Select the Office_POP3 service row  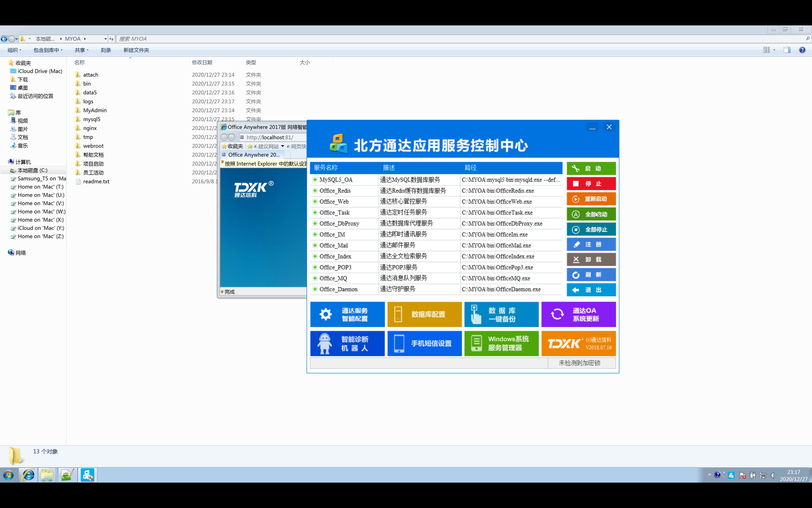point(436,267)
